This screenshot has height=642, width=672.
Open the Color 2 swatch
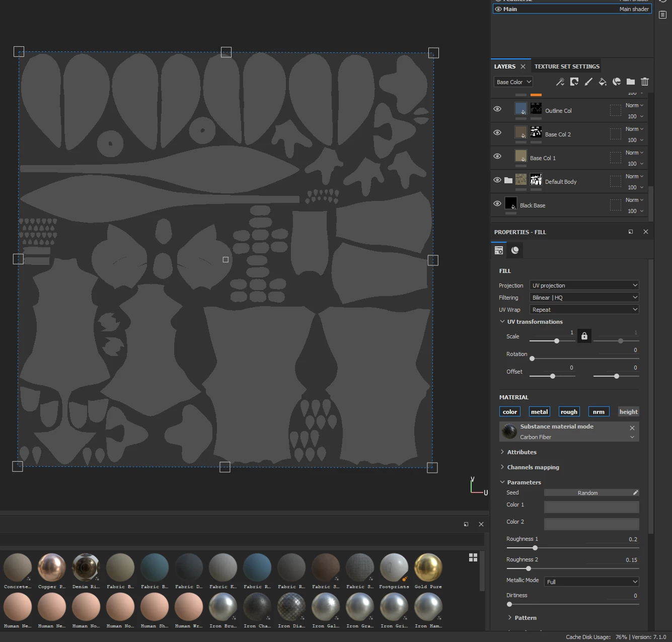point(591,524)
